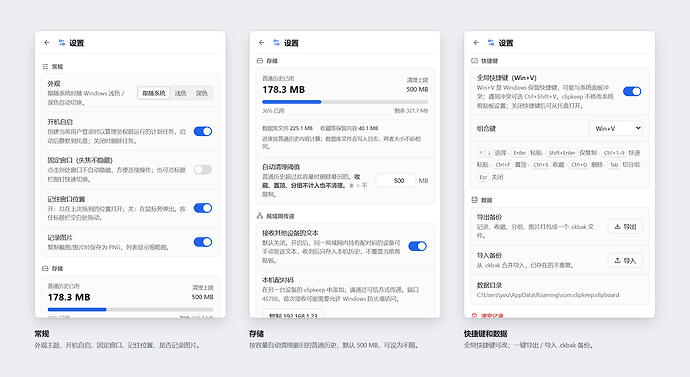The height and width of the screenshot is (377, 690).
Task: Toggle 接收其他设备的文本 switch
Action: click(x=418, y=246)
